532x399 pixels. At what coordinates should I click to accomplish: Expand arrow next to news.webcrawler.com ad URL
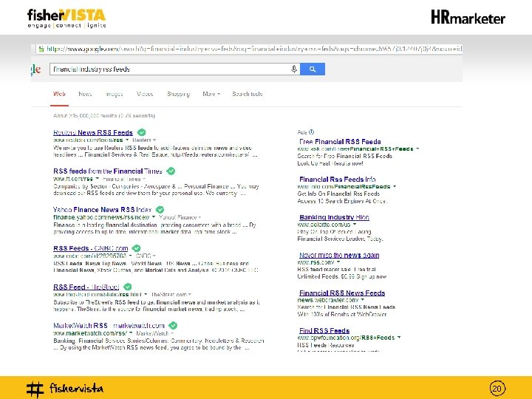pos(363,300)
